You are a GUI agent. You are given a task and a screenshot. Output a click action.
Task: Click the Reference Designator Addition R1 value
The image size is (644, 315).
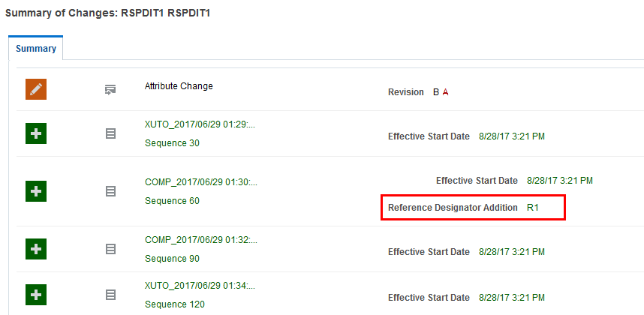534,207
